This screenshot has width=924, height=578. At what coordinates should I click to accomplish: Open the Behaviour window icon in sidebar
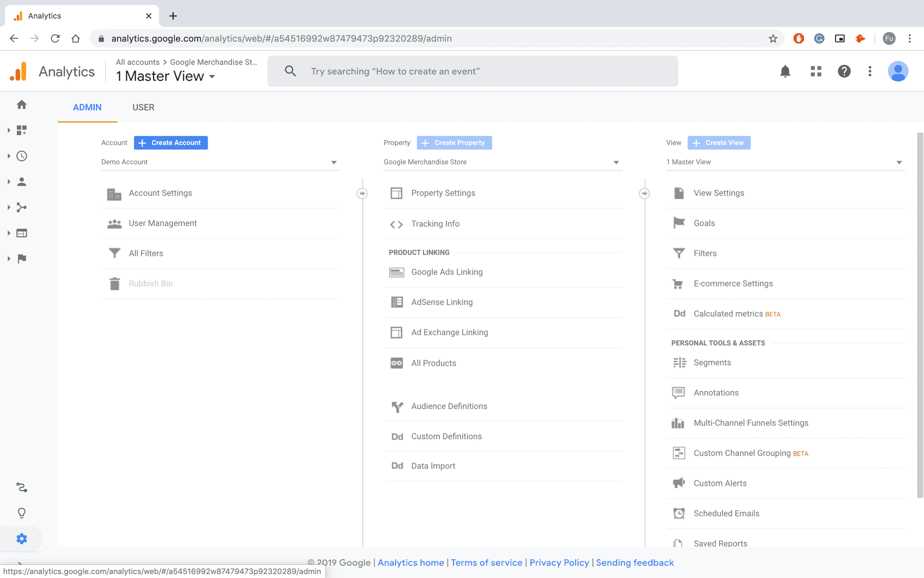click(22, 233)
